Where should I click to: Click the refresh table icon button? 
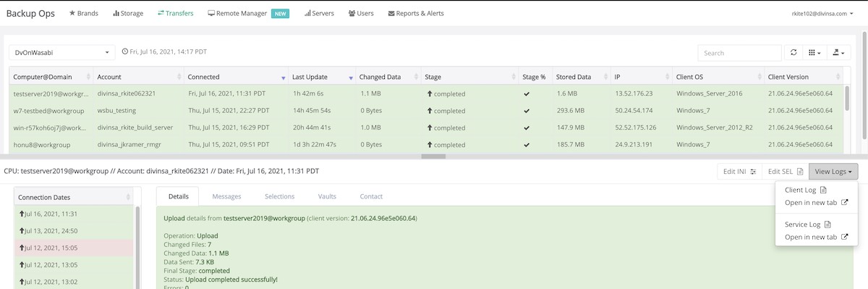coord(793,52)
